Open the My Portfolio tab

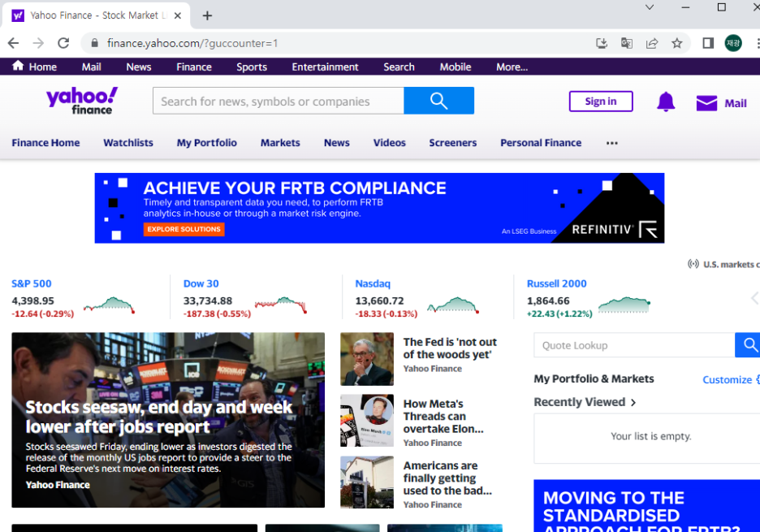pos(206,143)
